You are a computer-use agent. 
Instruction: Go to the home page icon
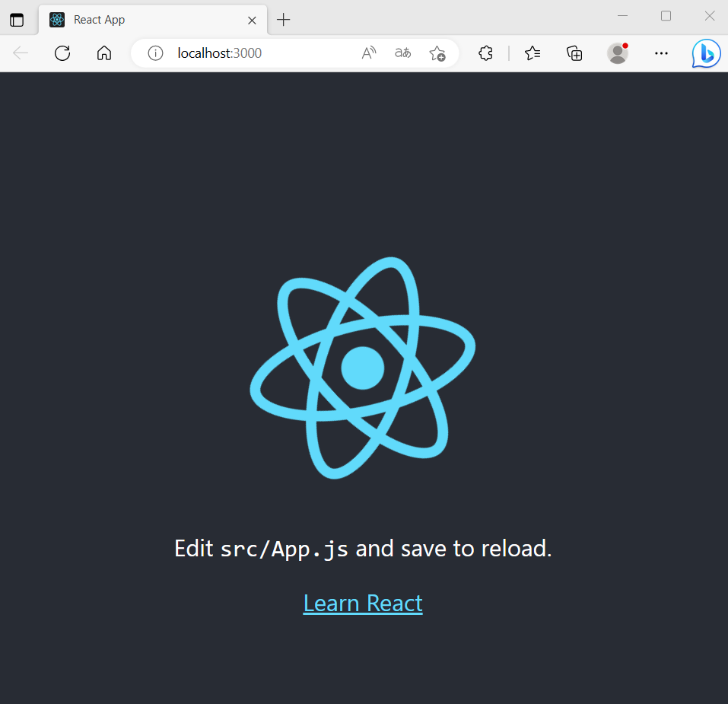[x=104, y=53]
